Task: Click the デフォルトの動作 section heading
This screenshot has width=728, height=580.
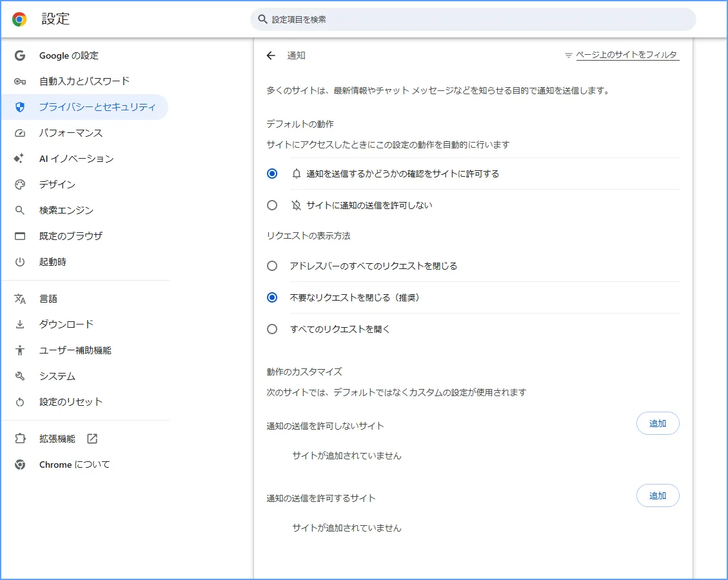Action: tap(300, 124)
